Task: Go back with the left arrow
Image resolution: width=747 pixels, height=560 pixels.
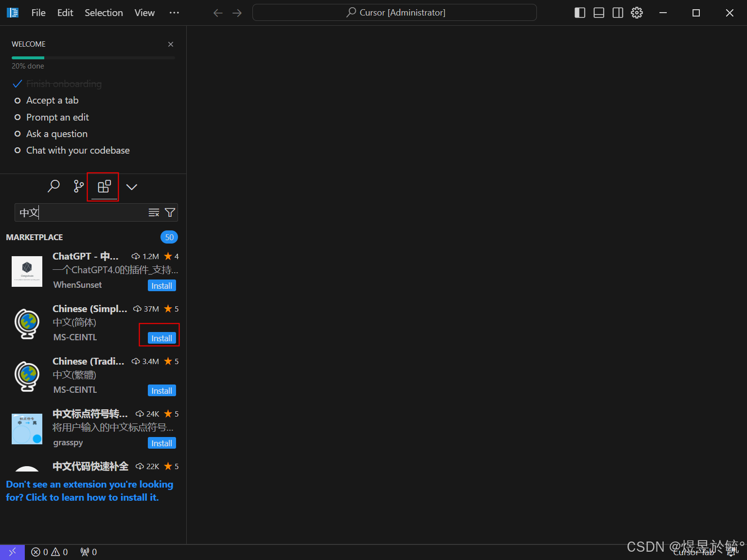Action: click(218, 13)
